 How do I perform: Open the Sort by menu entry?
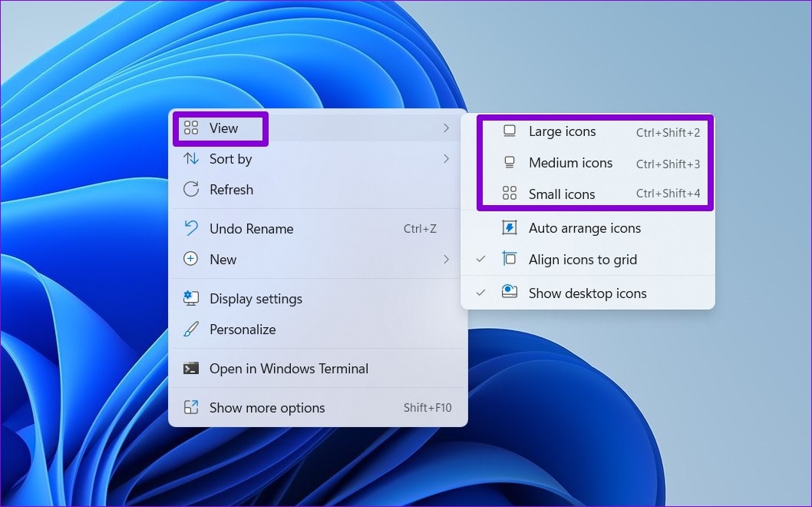pyautogui.click(x=318, y=159)
